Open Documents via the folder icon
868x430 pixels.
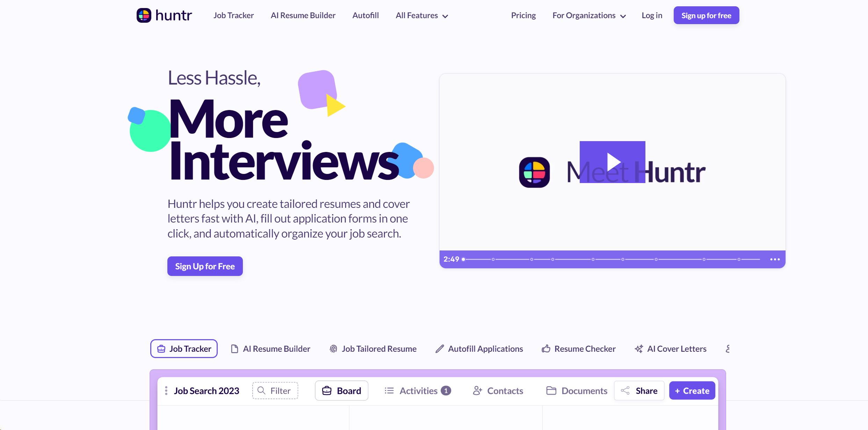pyautogui.click(x=551, y=391)
